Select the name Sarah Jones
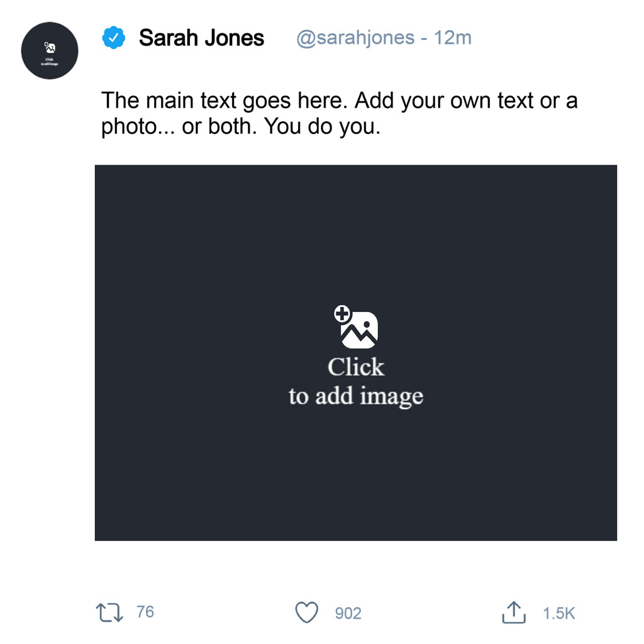Screen dimensions: 644x644 (x=201, y=38)
